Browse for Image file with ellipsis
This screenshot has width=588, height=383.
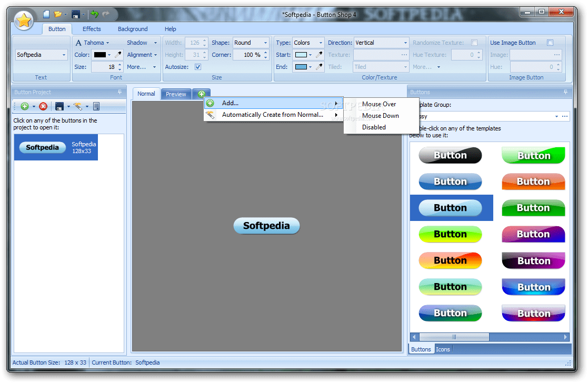557,55
